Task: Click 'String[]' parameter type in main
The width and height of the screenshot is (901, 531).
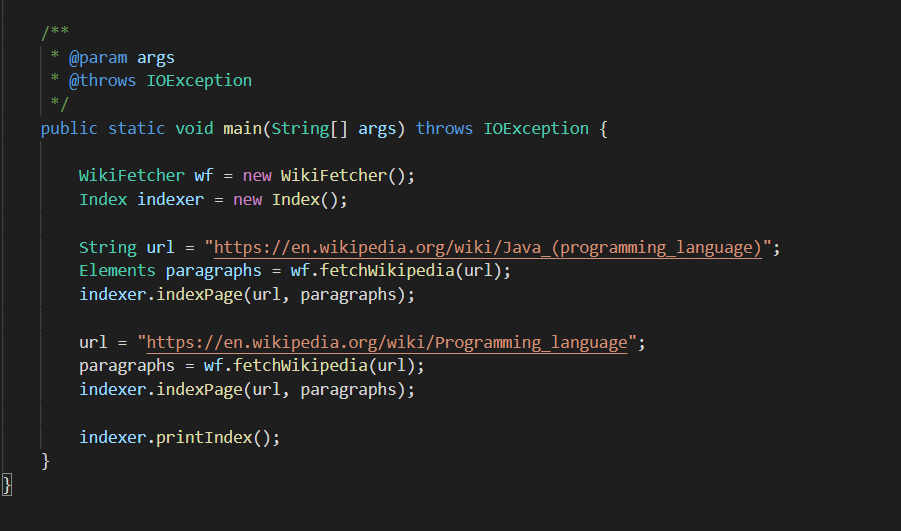Action: [x=309, y=129]
